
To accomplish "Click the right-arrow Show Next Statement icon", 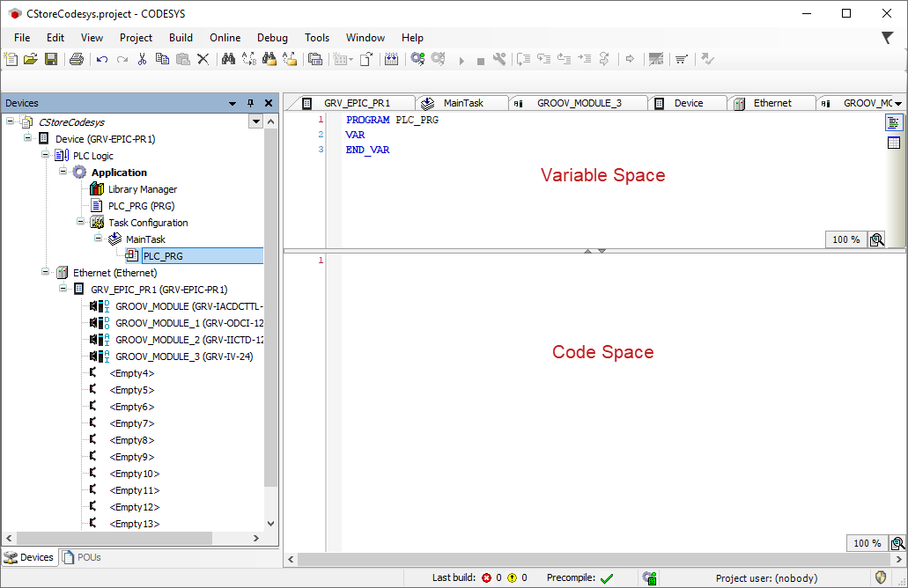I will pyautogui.click(x=630, y=59).
